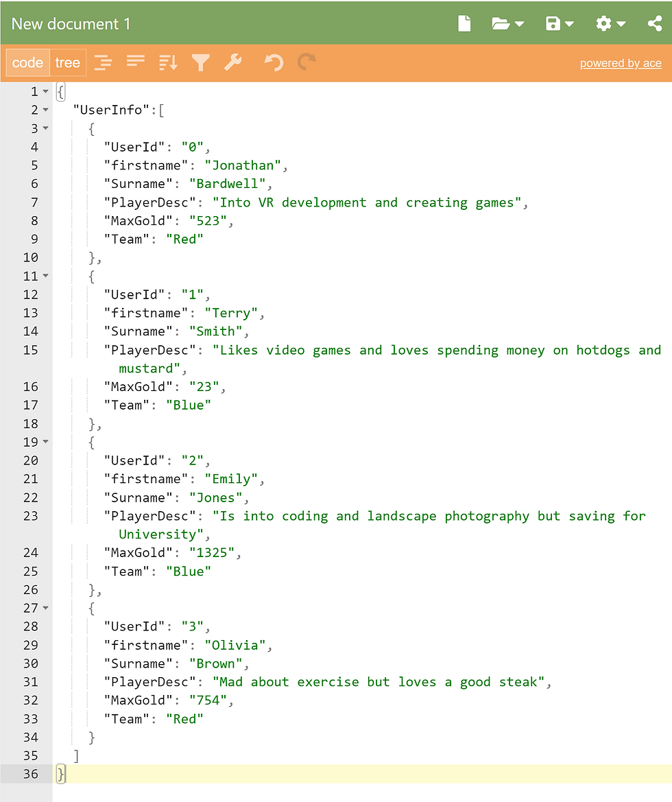Collapse the object fold at line 3
Viewport: 672px width, 802px height.
[x=45, y=128]
